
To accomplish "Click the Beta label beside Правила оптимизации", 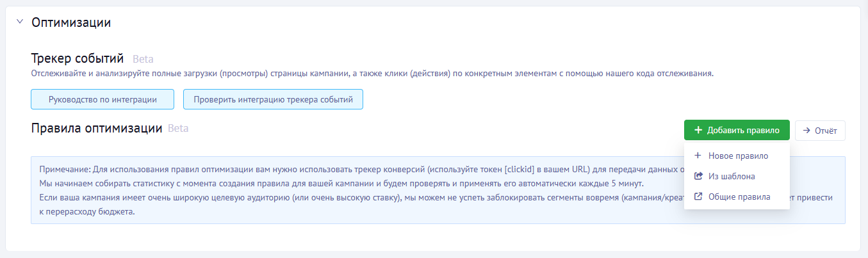I will pos(178,128).
